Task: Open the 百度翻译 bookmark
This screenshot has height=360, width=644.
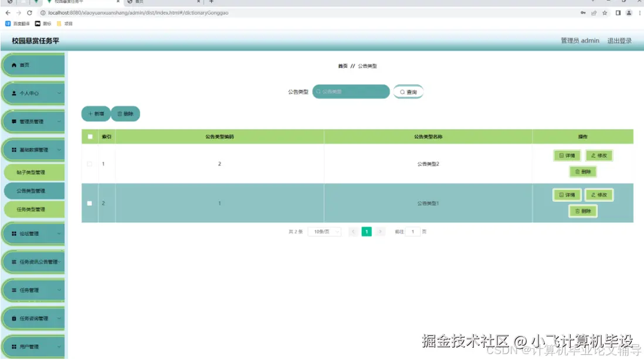Action: (17, 24)
